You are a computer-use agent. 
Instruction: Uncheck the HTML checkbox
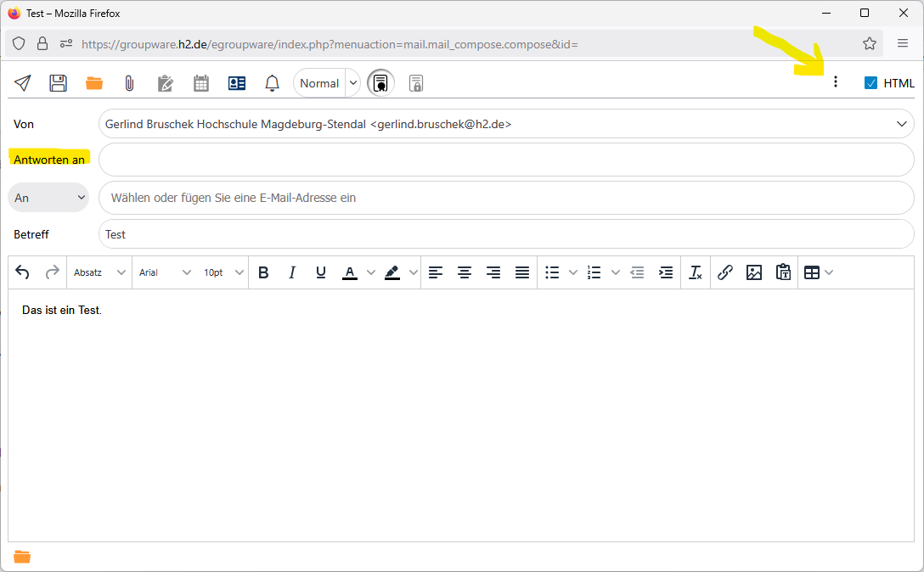point(870,83)
